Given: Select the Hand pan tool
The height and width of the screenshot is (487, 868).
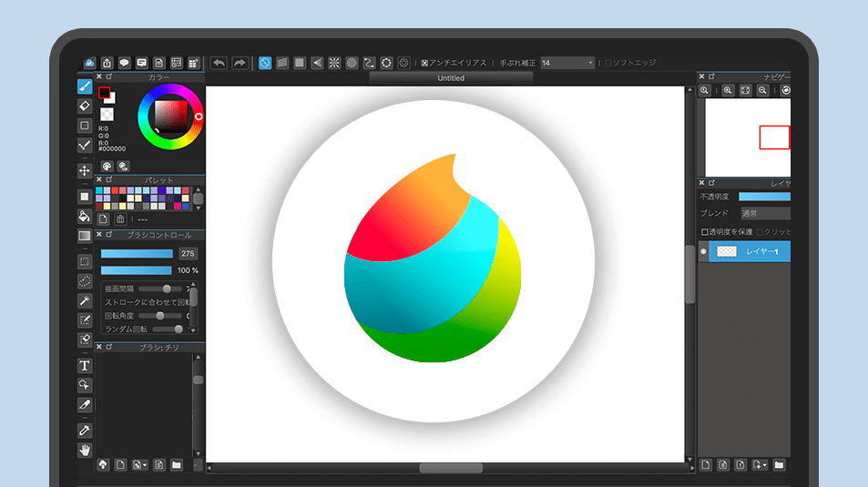Looking at the screenshot, I should coord(85,450).
